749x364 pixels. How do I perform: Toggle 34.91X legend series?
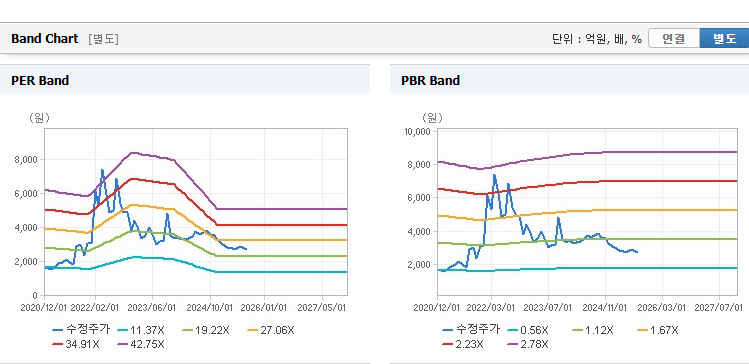coord(76,344)
